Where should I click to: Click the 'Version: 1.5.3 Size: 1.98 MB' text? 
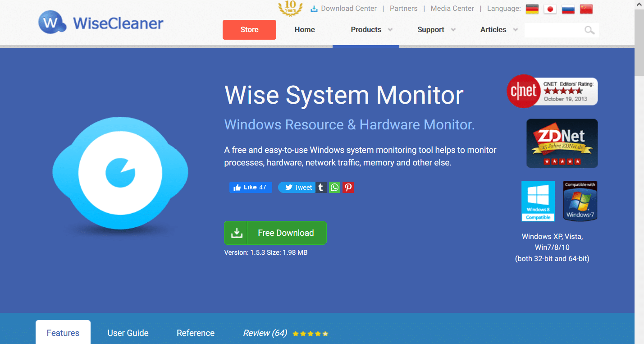(x=266, y=252)
